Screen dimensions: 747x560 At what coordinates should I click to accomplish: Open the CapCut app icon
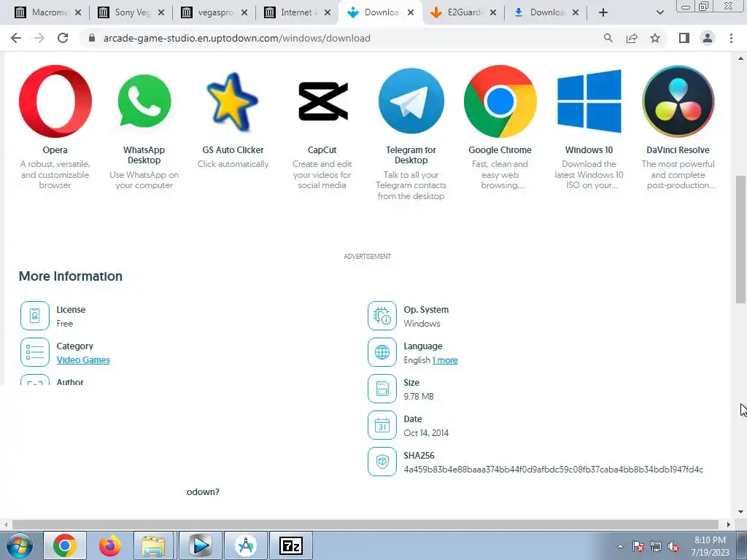(x=322, y=101)
